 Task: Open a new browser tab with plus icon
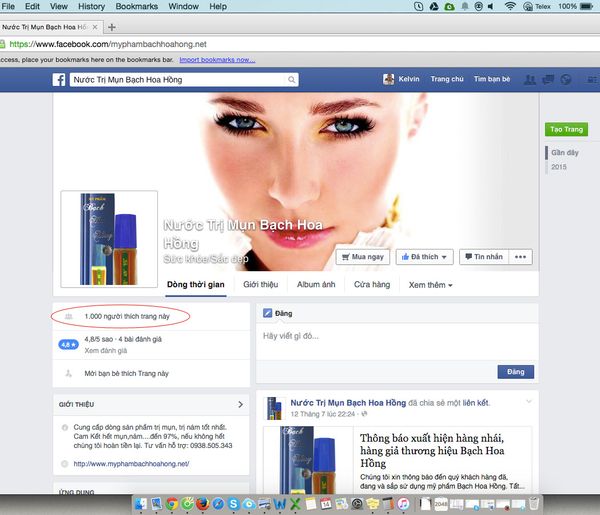point(112,27)
